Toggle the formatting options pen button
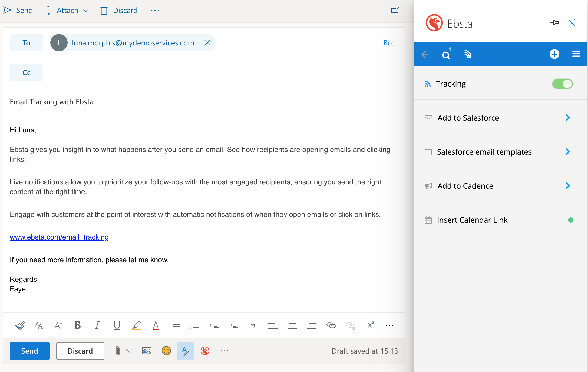The width and height of the screenshot is (588, 372). [185, 351]
